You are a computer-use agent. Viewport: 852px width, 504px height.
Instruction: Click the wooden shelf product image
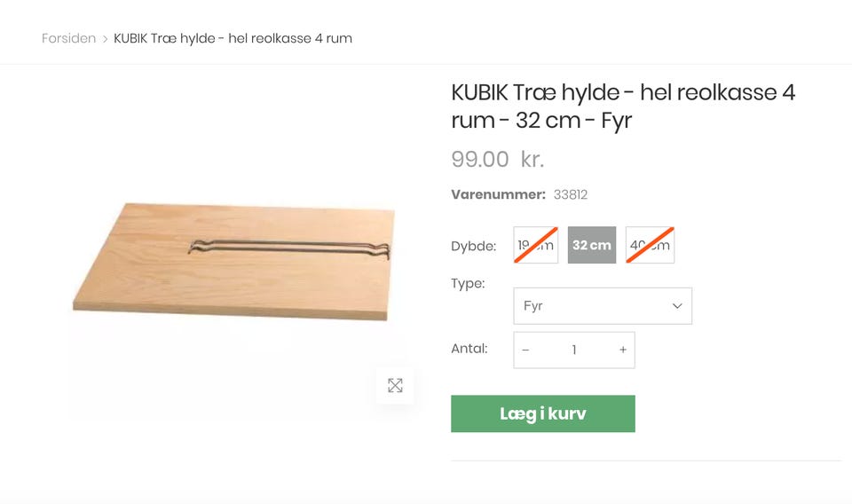[233, 261]
